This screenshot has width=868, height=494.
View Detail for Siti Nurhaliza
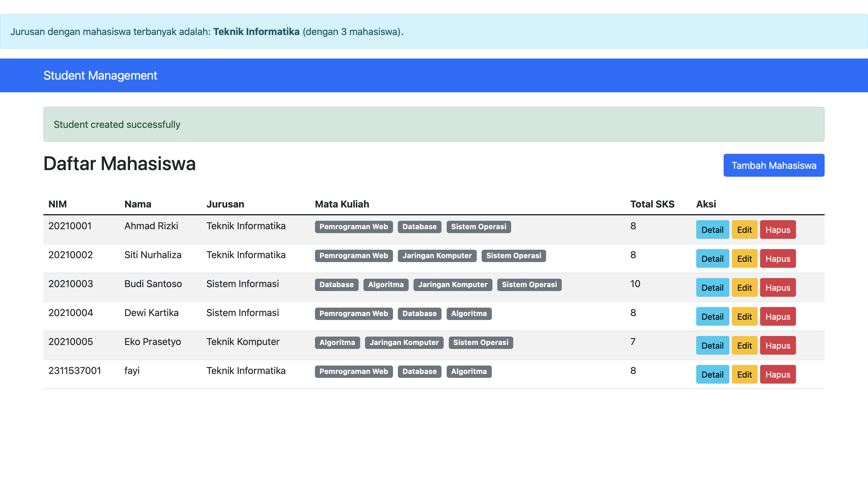(712, 258)
